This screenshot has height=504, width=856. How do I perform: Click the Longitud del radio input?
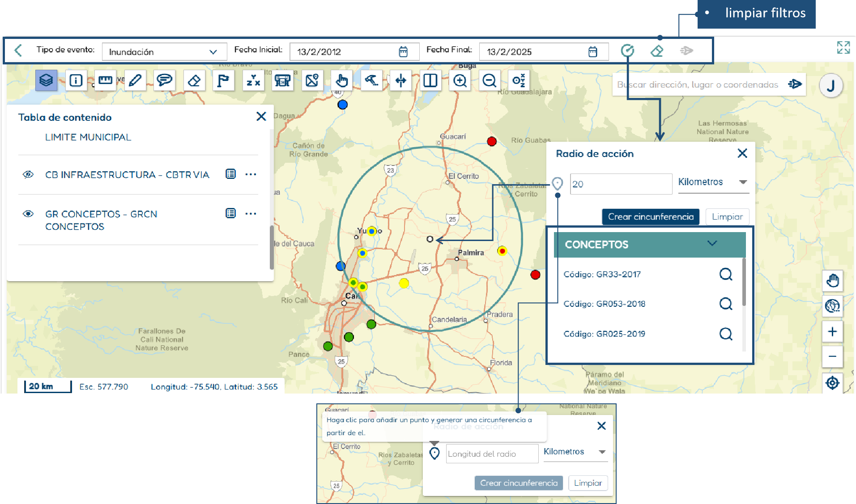[x=492, y=454]
